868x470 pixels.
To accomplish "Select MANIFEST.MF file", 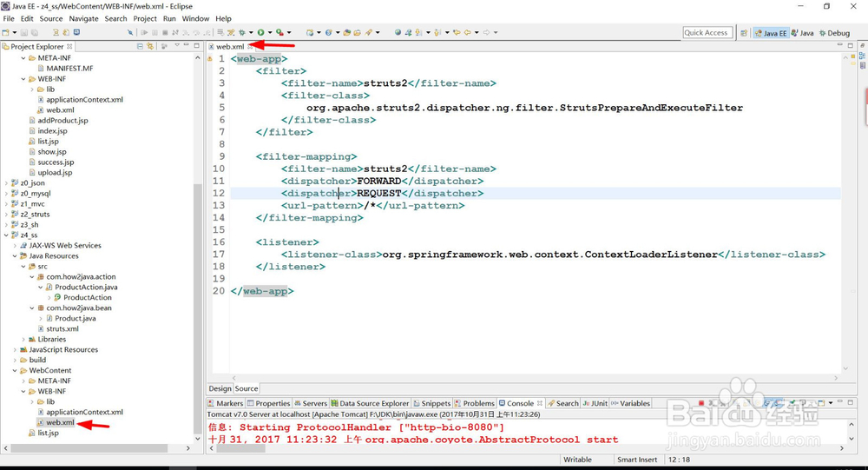I will (x=69, y=68).
